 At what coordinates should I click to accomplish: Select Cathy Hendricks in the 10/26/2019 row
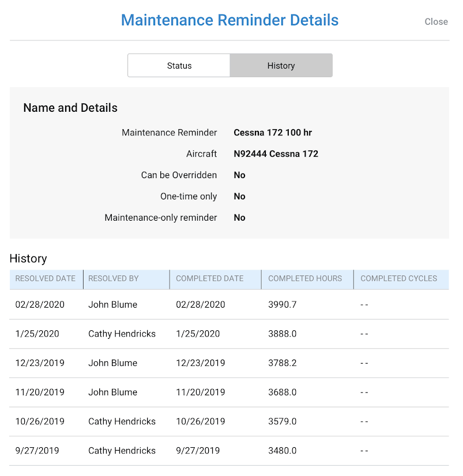122,421
